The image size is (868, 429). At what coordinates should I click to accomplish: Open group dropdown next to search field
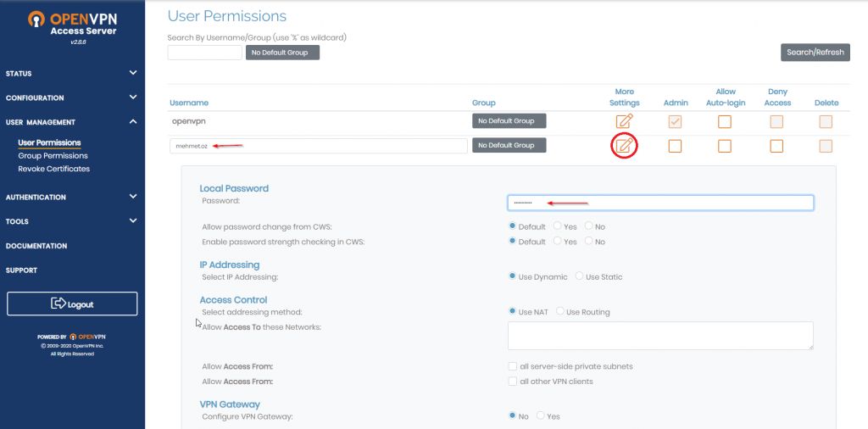click(282, 53)
